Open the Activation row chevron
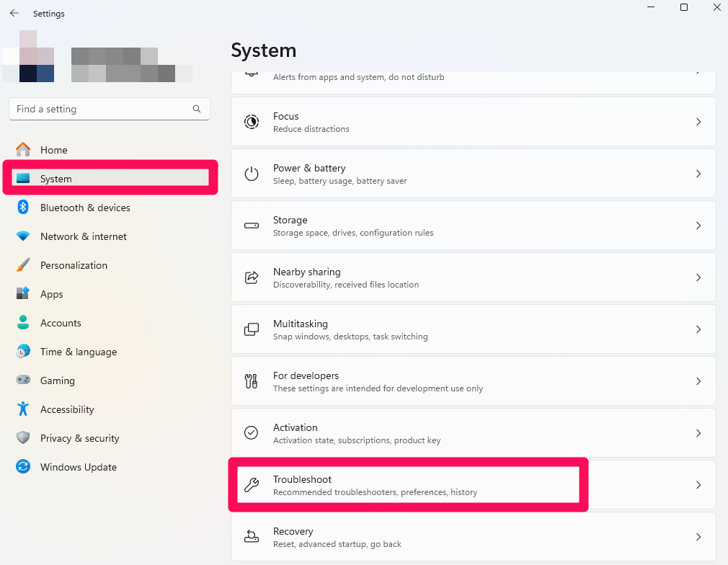The height and width of the screenshot is (565, 728). point(698,432)
